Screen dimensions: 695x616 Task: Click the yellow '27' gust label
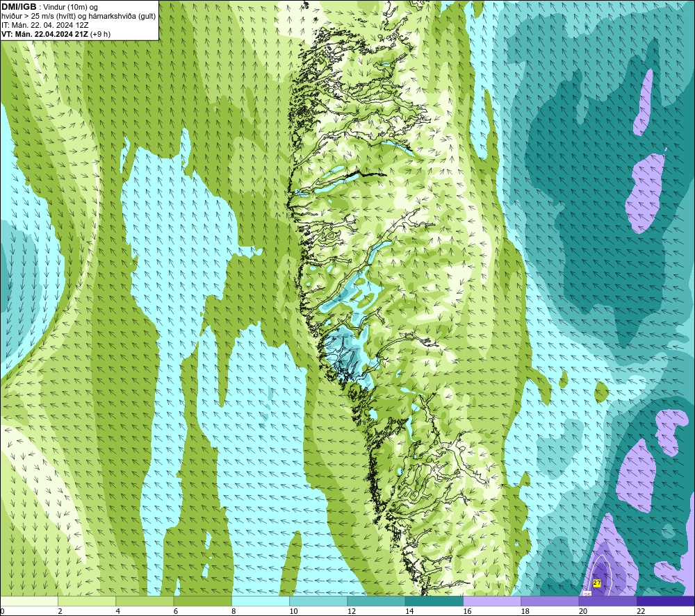[597, 583]
